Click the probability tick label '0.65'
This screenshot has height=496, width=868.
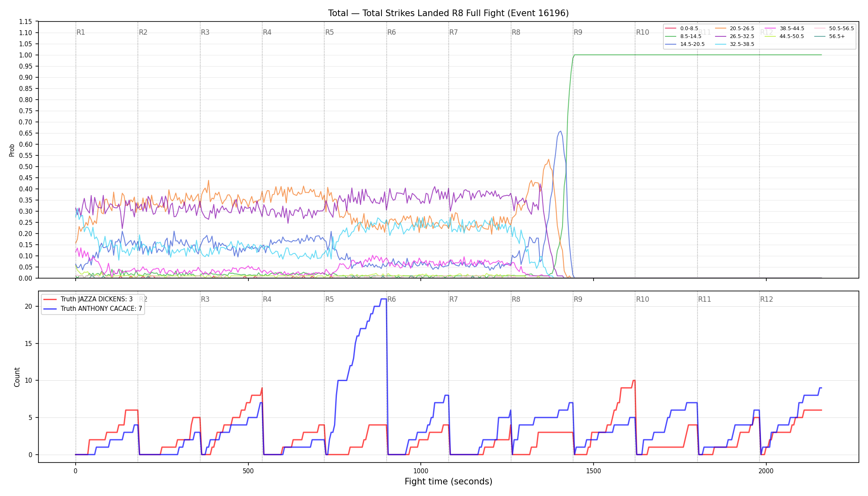coord(26,133)
